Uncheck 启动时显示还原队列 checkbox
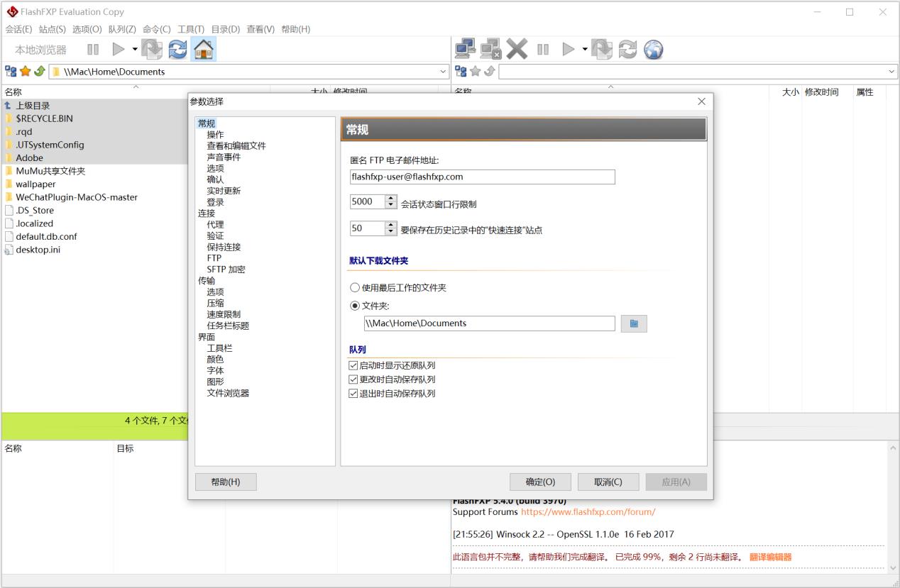The width and height of the screenshot is (900, 588). point(353,366)
